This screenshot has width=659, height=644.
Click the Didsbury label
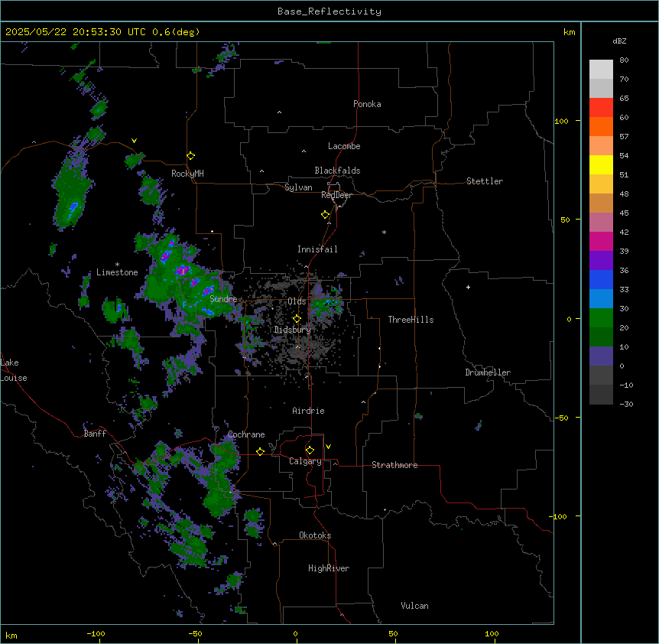tap(293, 330)
